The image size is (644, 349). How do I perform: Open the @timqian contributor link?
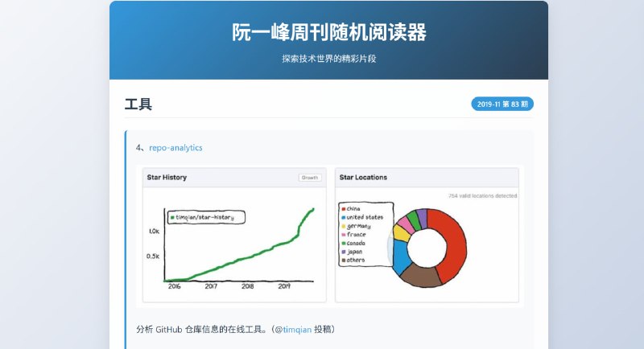point(296,329)
